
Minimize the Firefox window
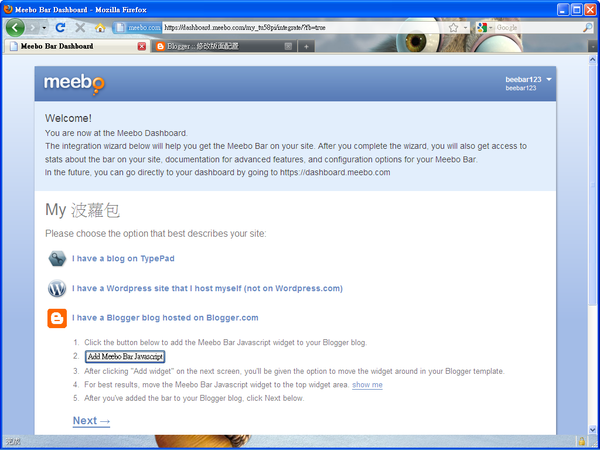[x=563, y=10]
